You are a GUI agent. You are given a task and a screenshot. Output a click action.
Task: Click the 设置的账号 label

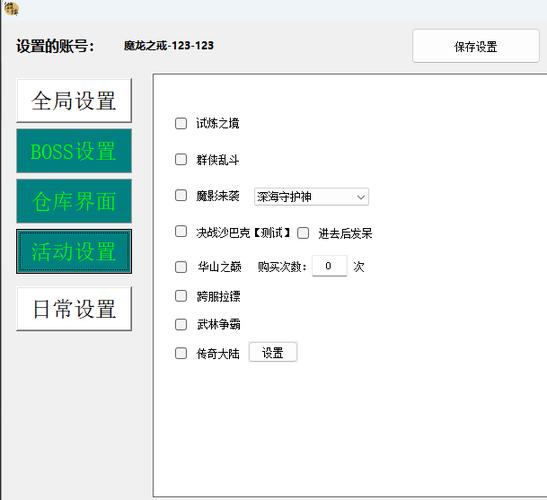[55, 46]
